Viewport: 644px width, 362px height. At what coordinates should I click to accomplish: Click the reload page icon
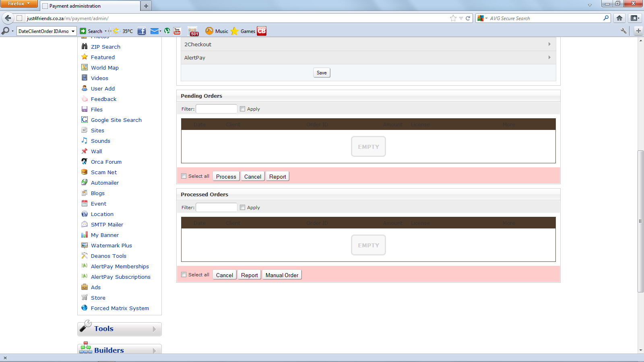coord(468,18)
